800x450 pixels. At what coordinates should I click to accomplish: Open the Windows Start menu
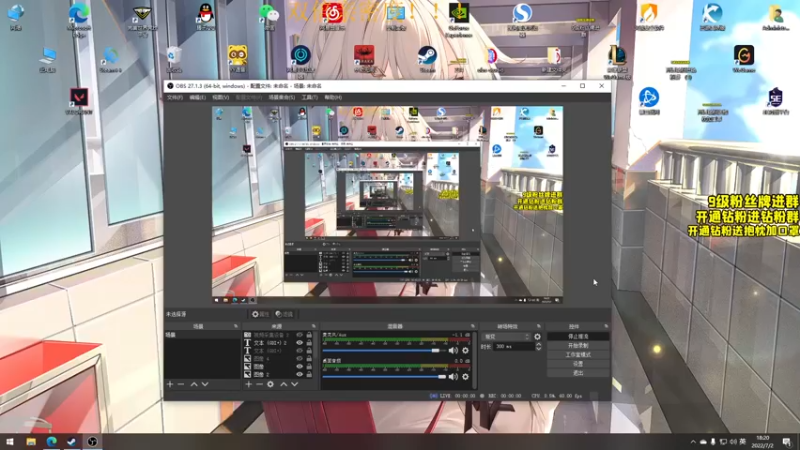(10, 441)
